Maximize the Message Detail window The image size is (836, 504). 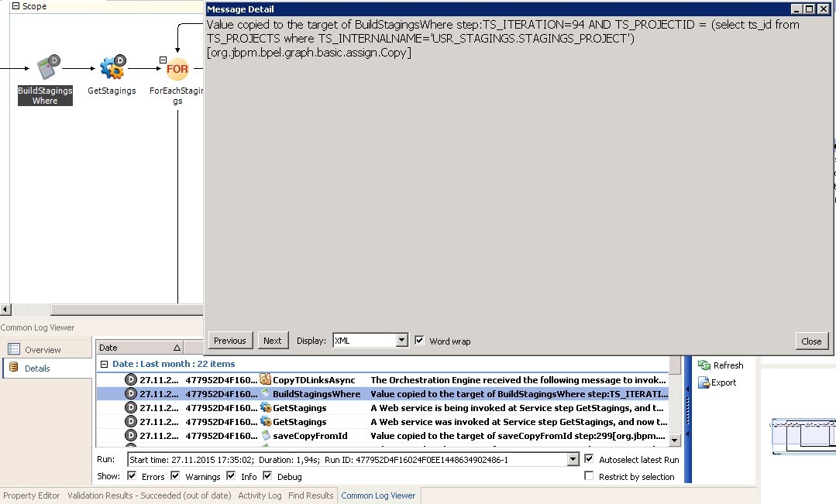tap(810, 9)
